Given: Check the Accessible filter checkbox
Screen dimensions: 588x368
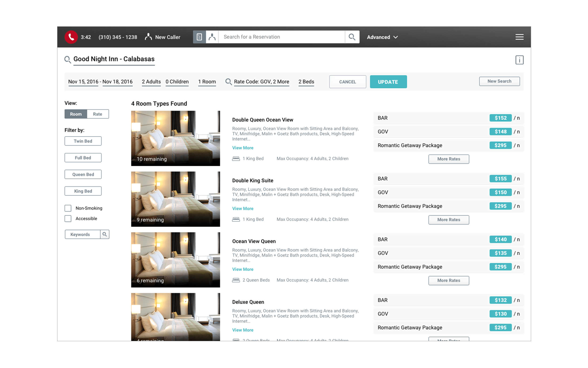Looking at the screenshot, I should coord(68,219).
